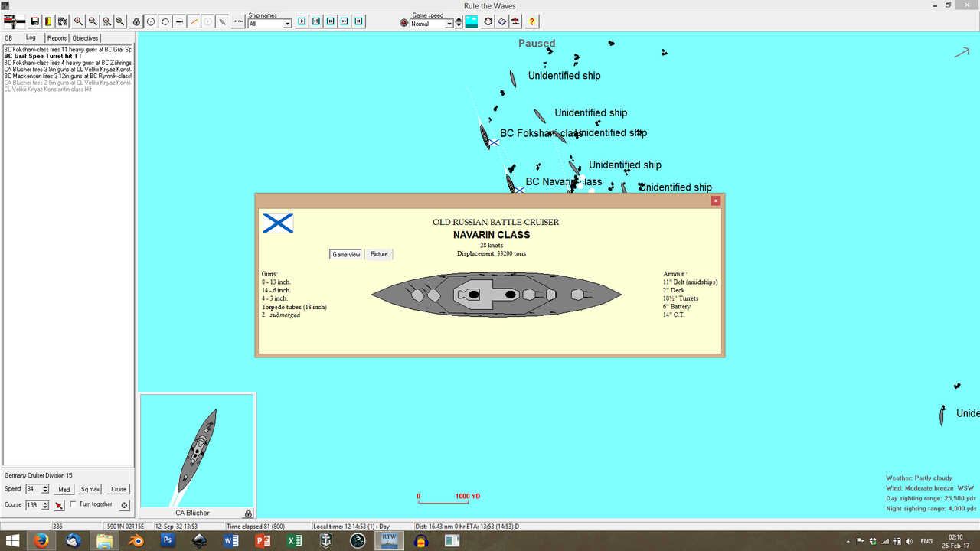
Task: Switch to the Reports tab
Action: click(x=57, y=37)
